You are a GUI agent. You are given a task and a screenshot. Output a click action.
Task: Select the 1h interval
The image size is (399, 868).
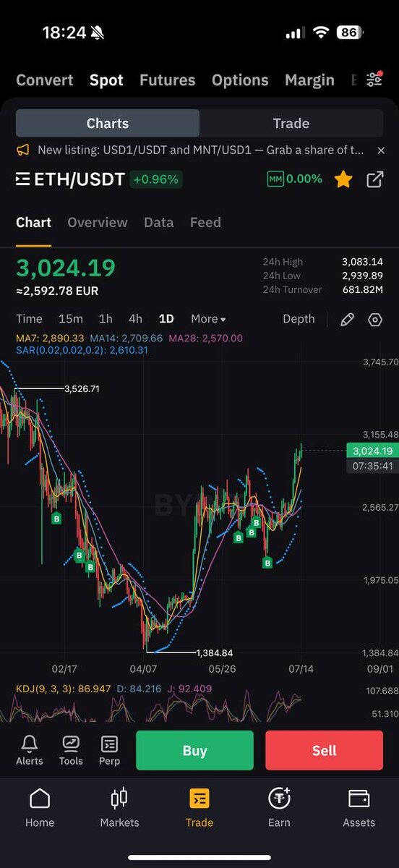(106, 319)
